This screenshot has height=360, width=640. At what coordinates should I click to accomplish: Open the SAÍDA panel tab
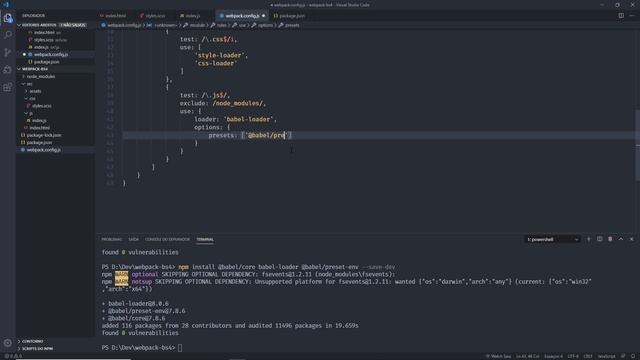(x=133, y=240)
